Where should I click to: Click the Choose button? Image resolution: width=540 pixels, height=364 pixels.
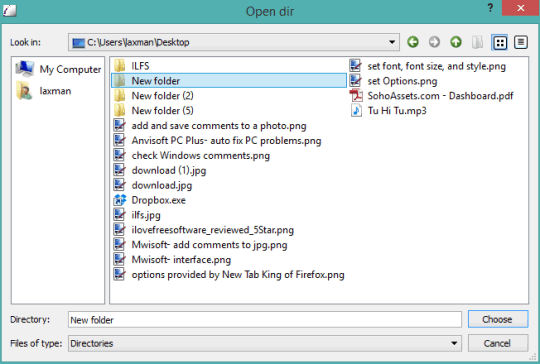(498, 319)
